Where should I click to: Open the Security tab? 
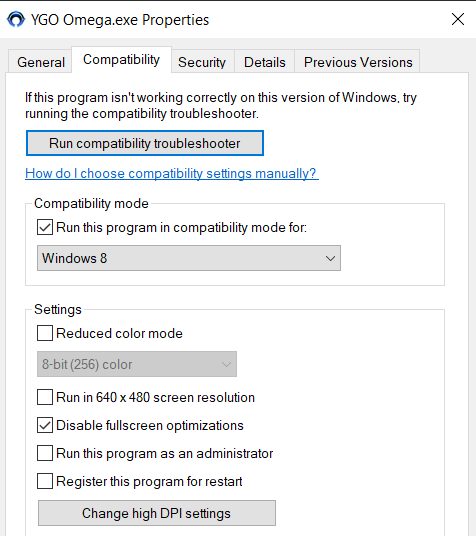(202, 62)
